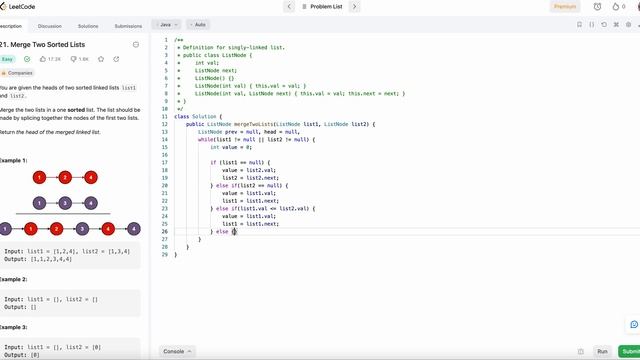Open the Problem List
Screen dimensions: 640x360
[x=322, y=7]
